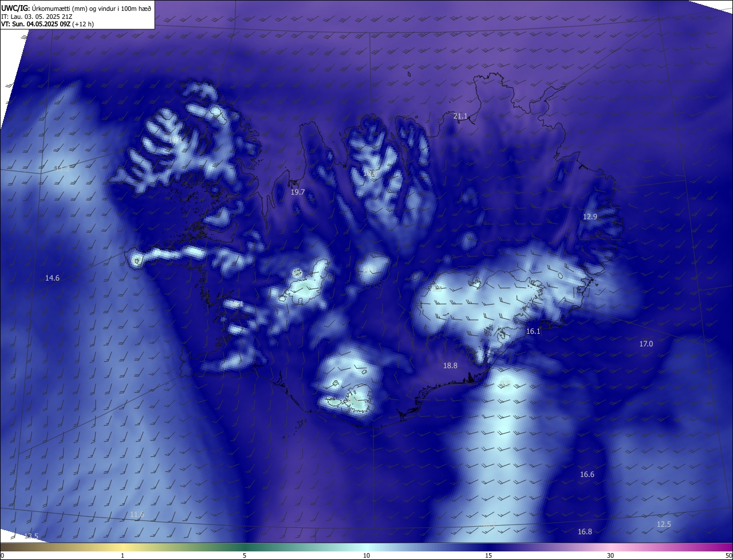Click the 'IT: Lau. 03. 05. 2025 21Z' line
The width and height of the screenshot is (733, 560).
tap(37, 17)
